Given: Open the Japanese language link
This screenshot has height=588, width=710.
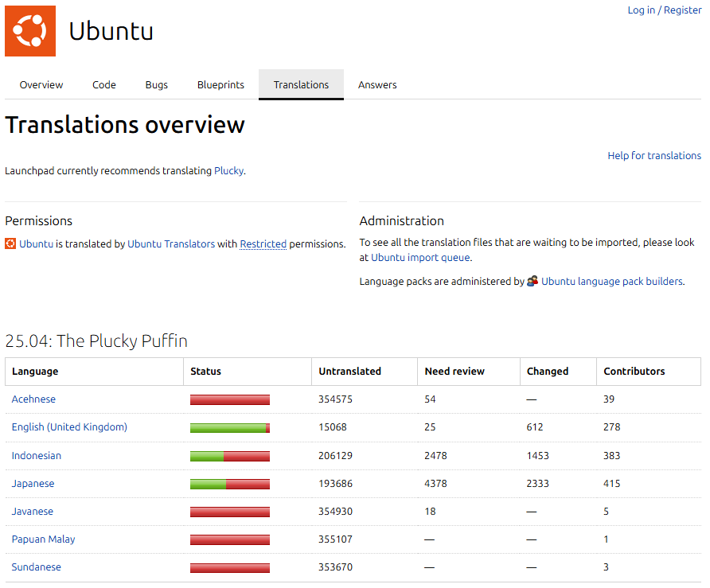Looking at the screenshot, I should click(x=33, y=484).
